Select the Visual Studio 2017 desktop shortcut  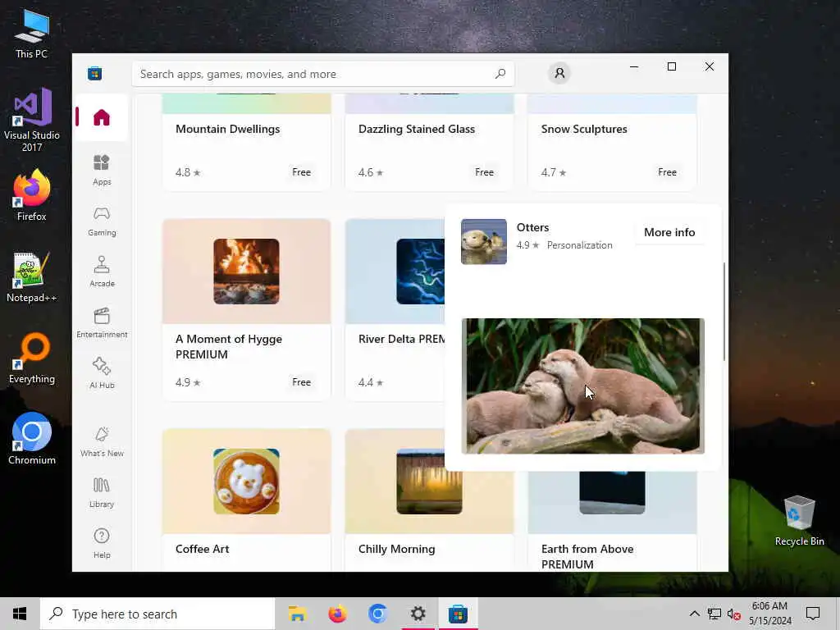[x=32, y=120]
